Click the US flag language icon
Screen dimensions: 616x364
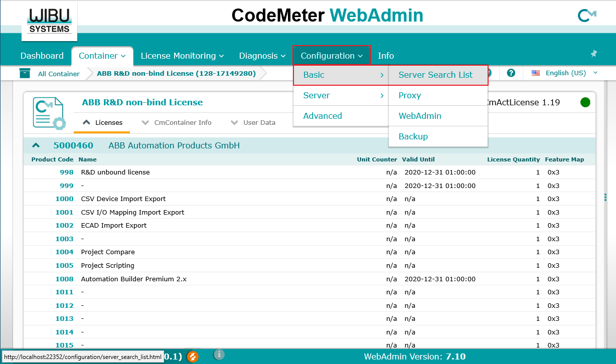coord(536,73)
